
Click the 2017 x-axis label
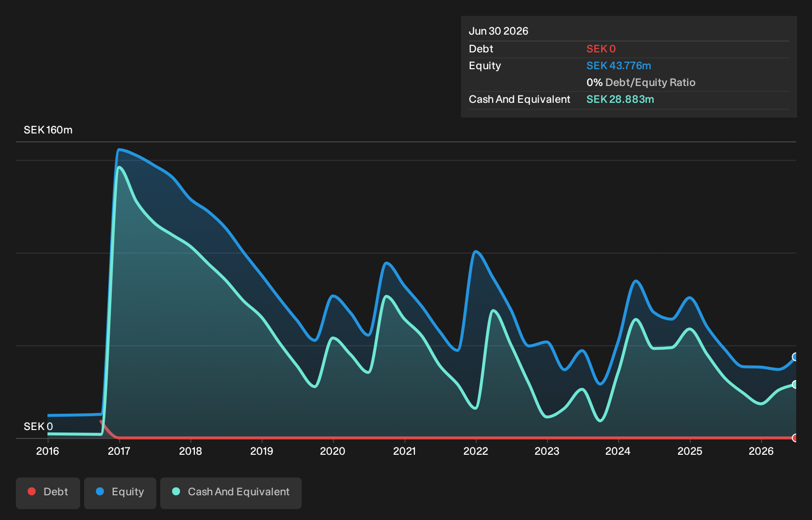coord(119,451)
